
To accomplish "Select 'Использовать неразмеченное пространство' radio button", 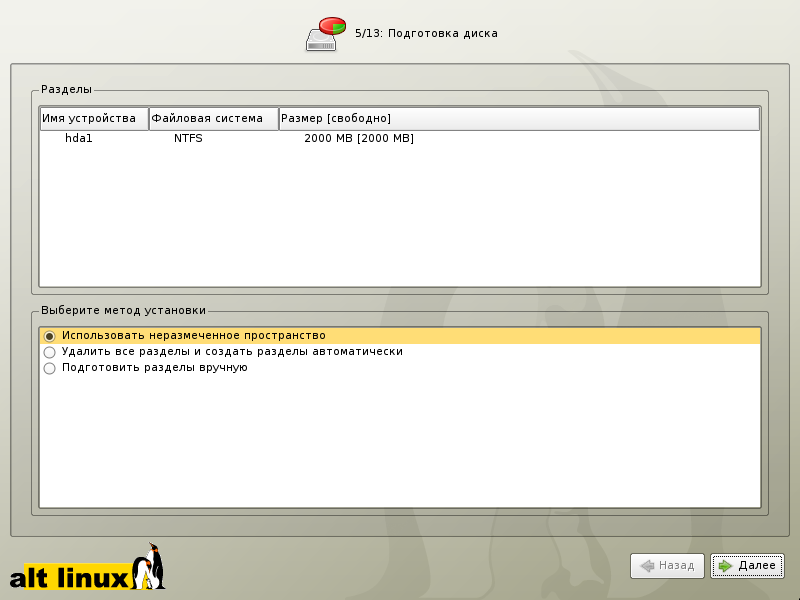I will (49, 336).
